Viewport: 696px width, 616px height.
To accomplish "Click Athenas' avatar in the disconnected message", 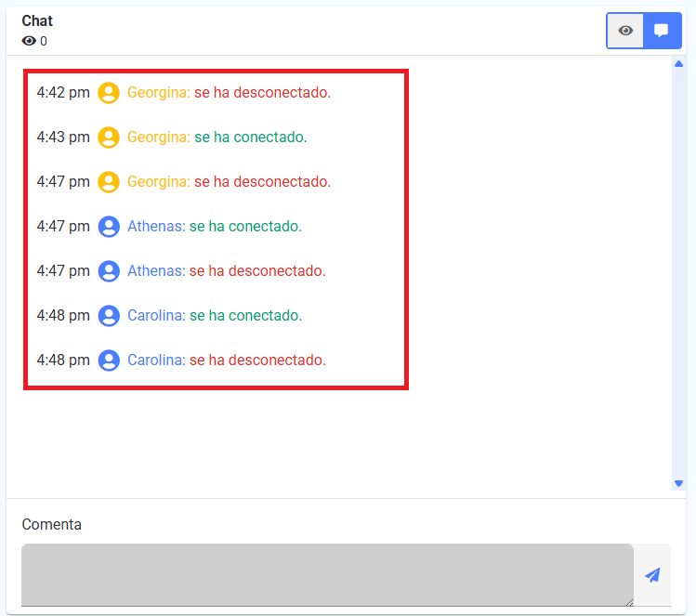I will [109, 271].
